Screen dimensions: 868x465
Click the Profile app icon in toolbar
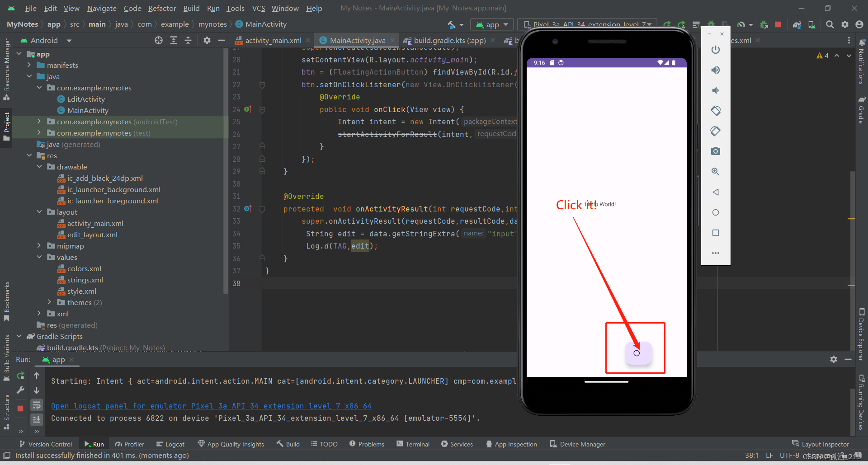tap(741, 24)
